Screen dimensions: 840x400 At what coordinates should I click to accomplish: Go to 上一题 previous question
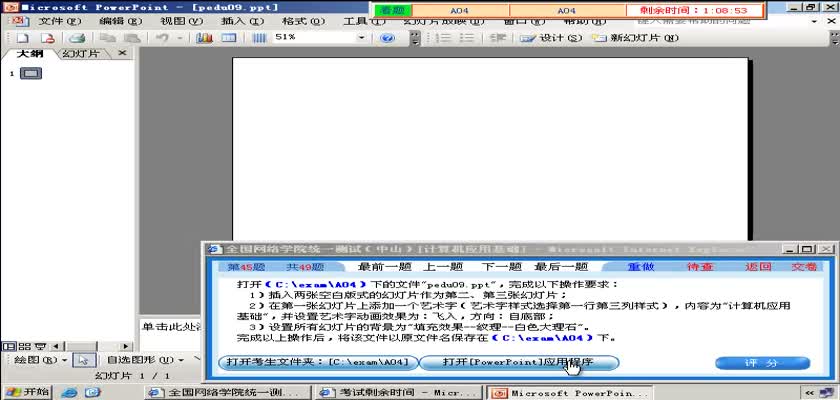click(x=443, y=267)
